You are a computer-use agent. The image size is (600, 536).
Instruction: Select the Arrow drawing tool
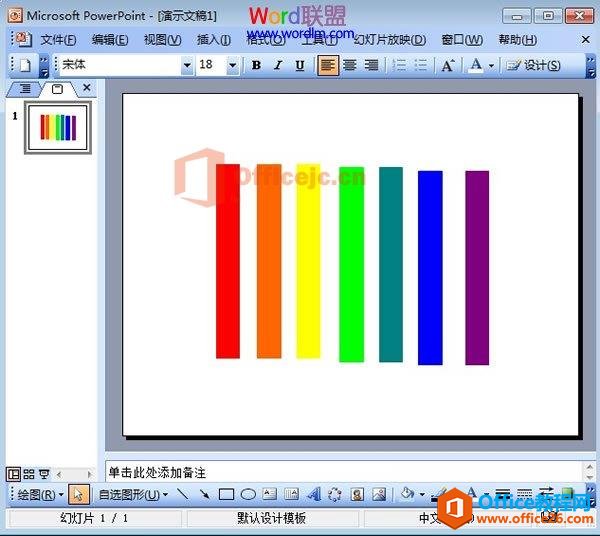[205, 494]
